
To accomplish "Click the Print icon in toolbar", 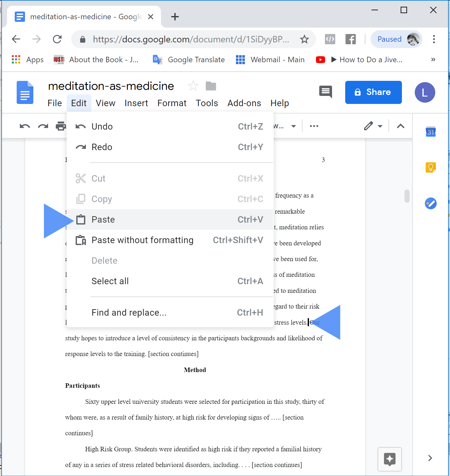I will (x=61, y=126).
